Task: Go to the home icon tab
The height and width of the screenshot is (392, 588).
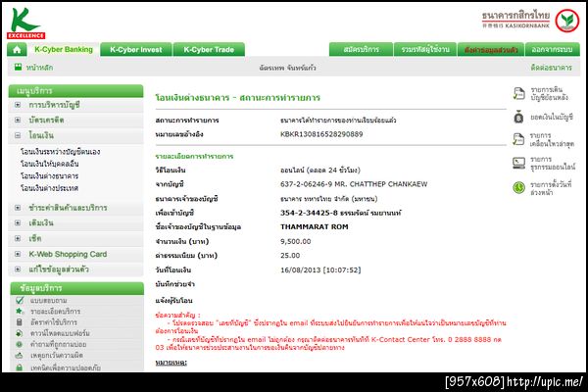Action: (17, 50)
